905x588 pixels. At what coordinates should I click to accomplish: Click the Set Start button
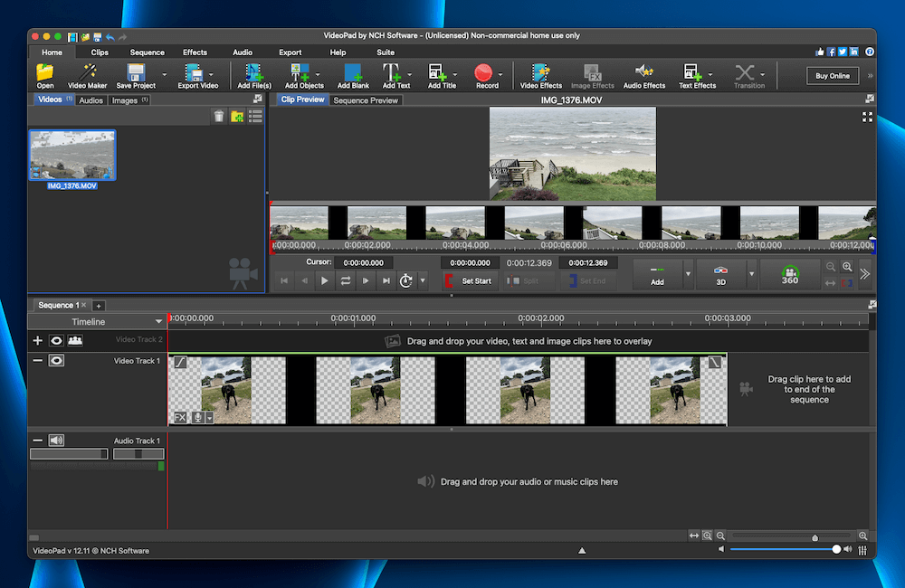coord(469,281)
